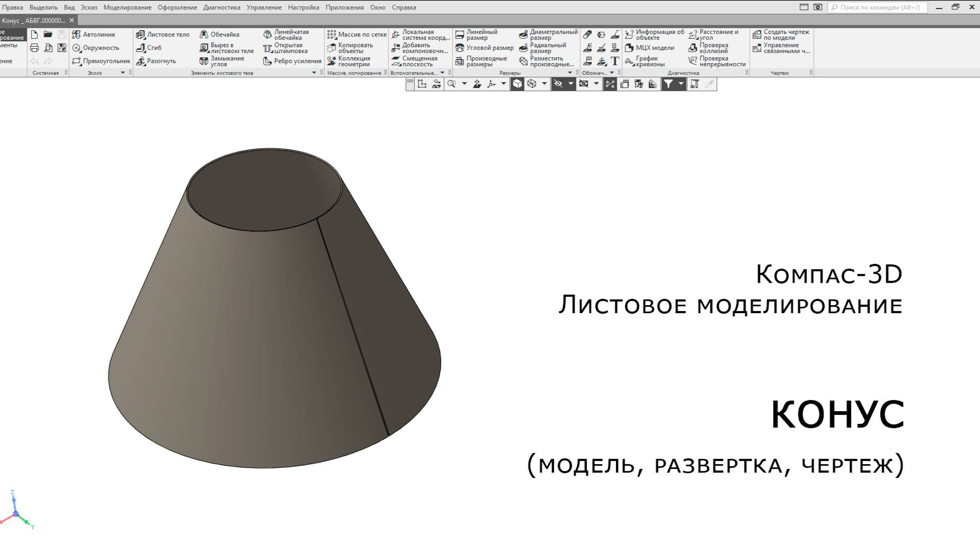This screenshot has height=551, width=980.
Task: Start the Автолиния sketch tool
Action: [x=94, y=34]
